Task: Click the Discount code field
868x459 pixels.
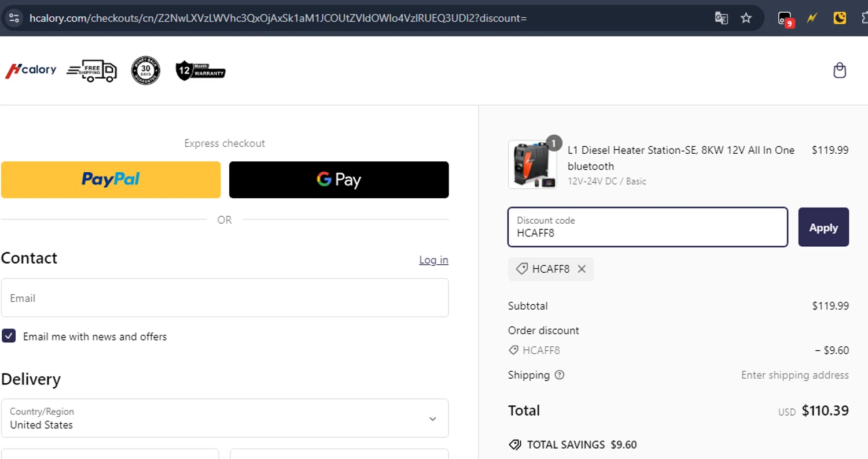Action: [648, 227]
